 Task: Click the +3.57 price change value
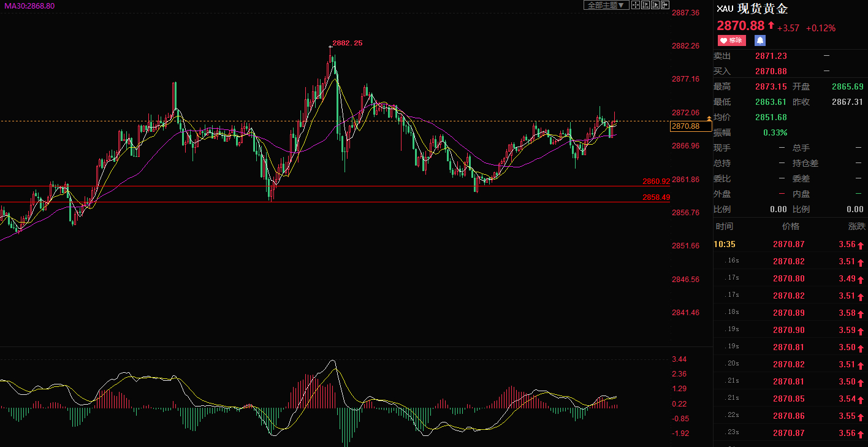pyautogui.click(x=788, y=28)
